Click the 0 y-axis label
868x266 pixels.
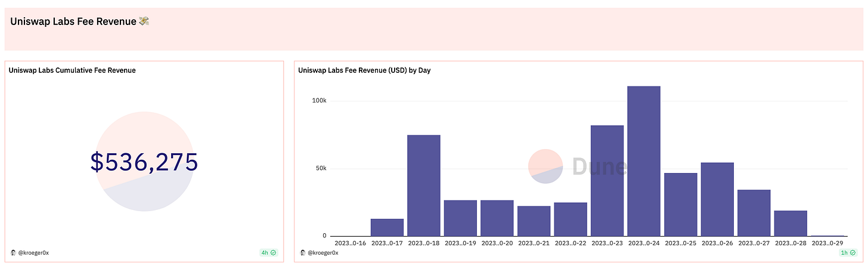[x=324, y=236]
